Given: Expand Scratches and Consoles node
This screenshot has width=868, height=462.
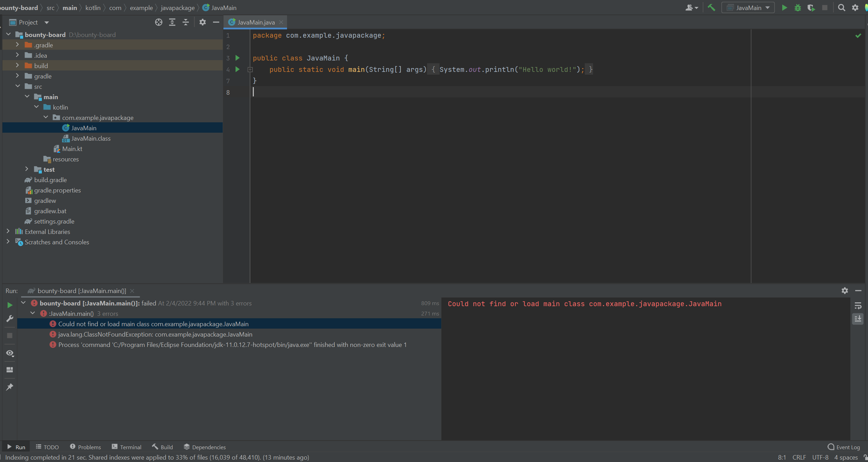Looking at the screenshot, I should 8,242.
